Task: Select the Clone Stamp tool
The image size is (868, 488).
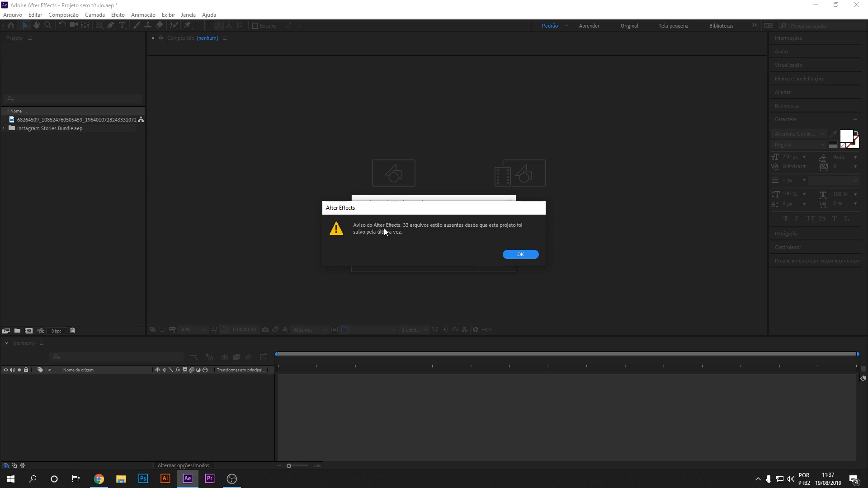Action: click(148, 25)
